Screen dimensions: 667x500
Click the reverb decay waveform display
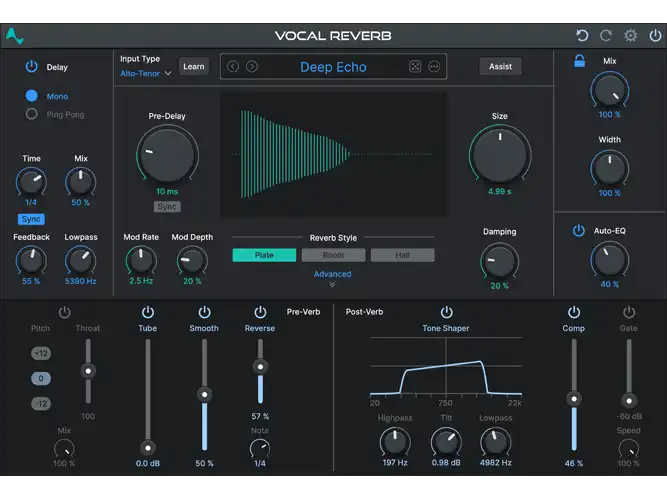(334, 155)
